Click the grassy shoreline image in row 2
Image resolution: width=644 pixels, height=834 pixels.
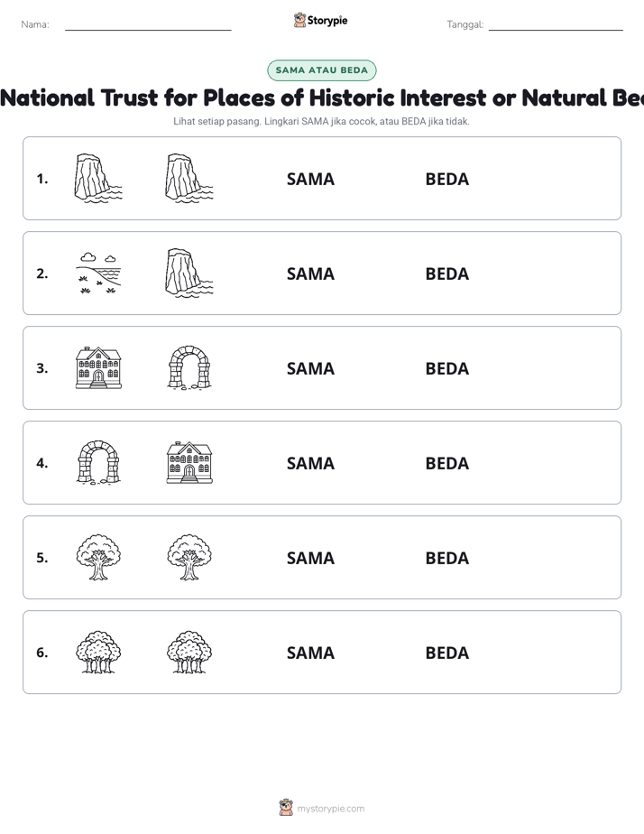tap(98, 273)
